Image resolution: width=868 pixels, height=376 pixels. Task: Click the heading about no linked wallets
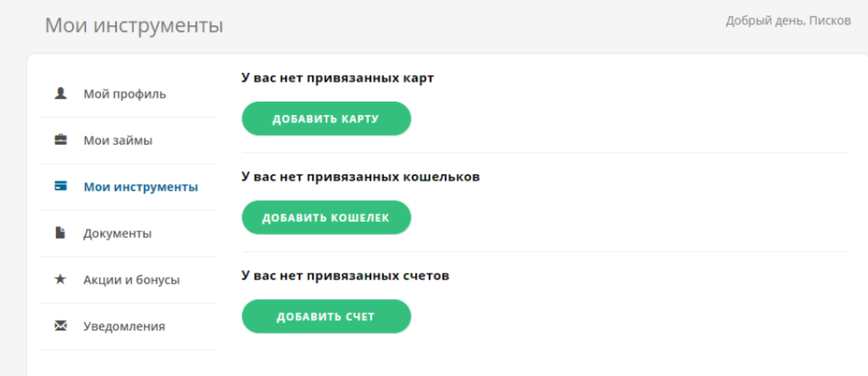(x=360, y=177)
